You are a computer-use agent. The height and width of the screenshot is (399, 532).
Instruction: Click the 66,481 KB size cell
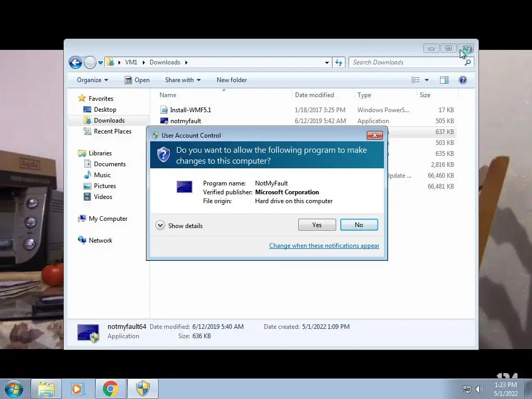441,187
